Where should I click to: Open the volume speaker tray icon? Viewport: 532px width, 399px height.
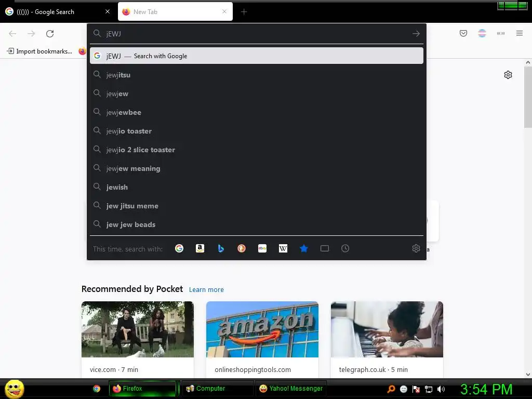click(x=441, y=389)
